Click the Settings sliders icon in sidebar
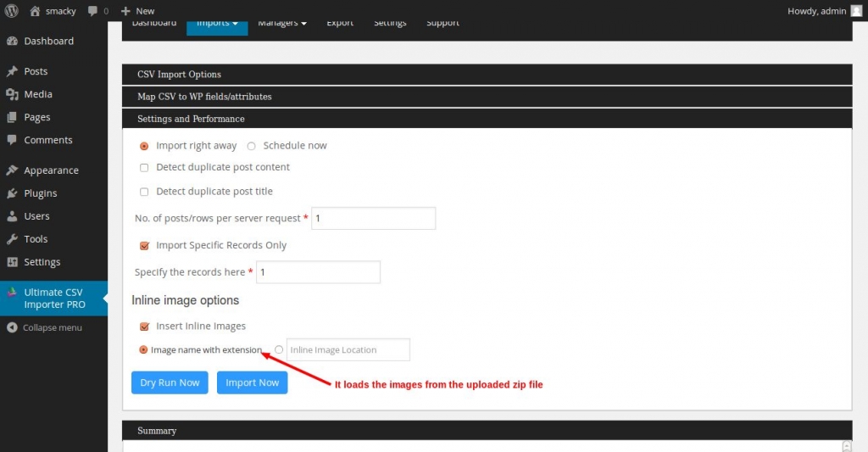This screenshot has height=452, width=868. tap(12, 262)
